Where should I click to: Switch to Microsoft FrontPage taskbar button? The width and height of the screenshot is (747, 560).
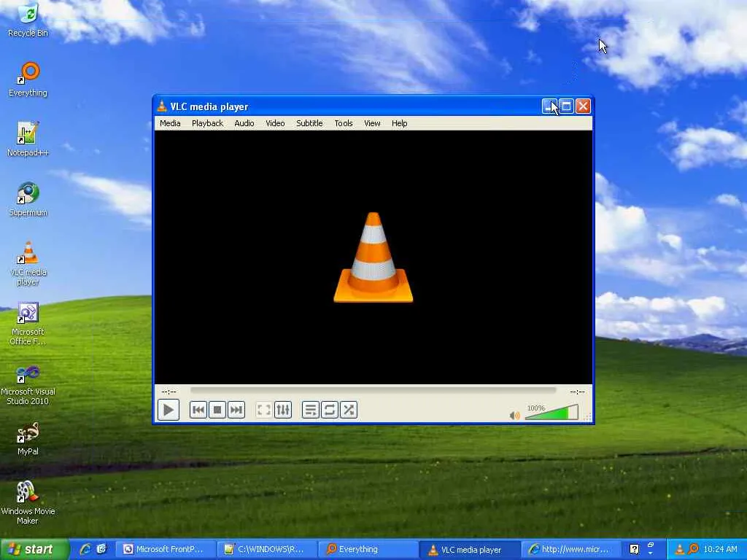click(x=164, y=549)
